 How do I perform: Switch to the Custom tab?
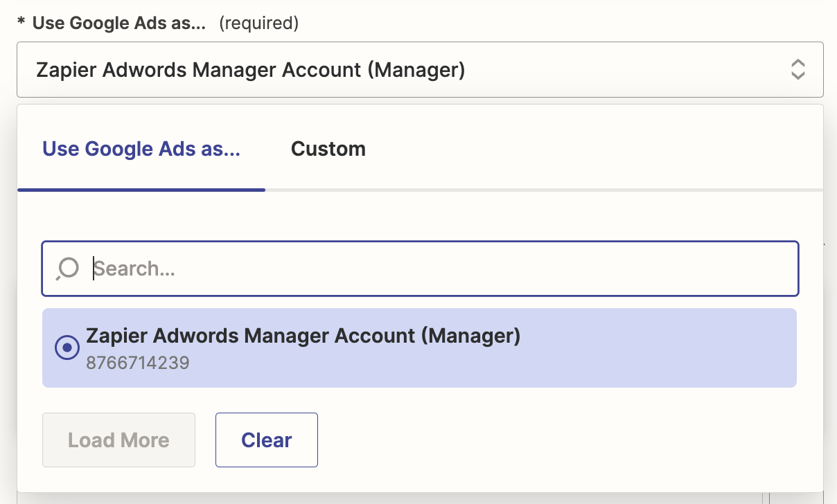pyautogui.click(x=328, y=149)
